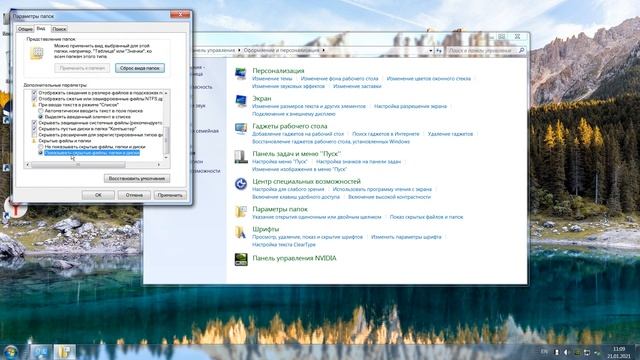Open the Explorer folder taskbar button
Image resolution: width=640 pixels, height=360 pixels.
pos(64,352)
